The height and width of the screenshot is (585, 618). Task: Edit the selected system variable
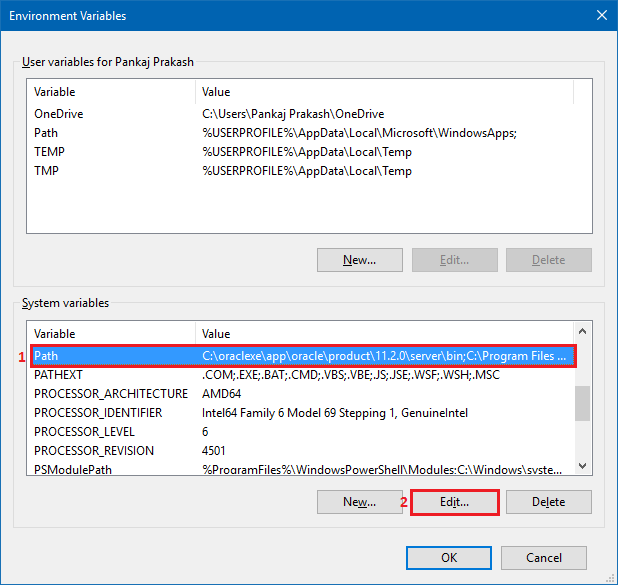tap(454, 502)
